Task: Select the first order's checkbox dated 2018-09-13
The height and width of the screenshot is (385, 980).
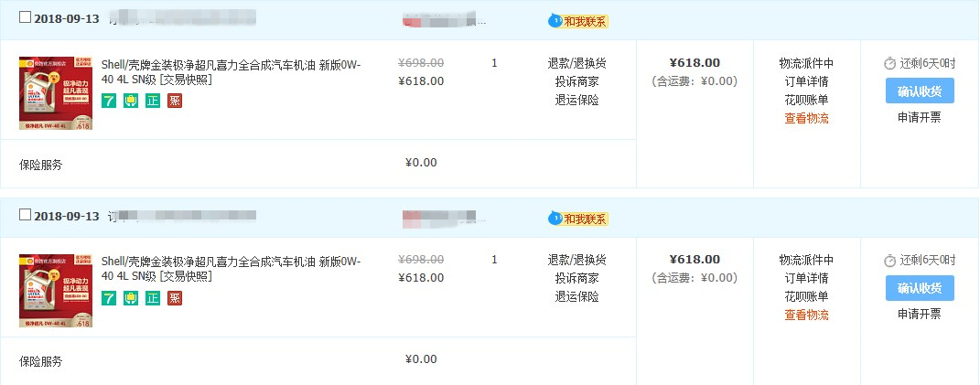Action: [x=25, y=17]
